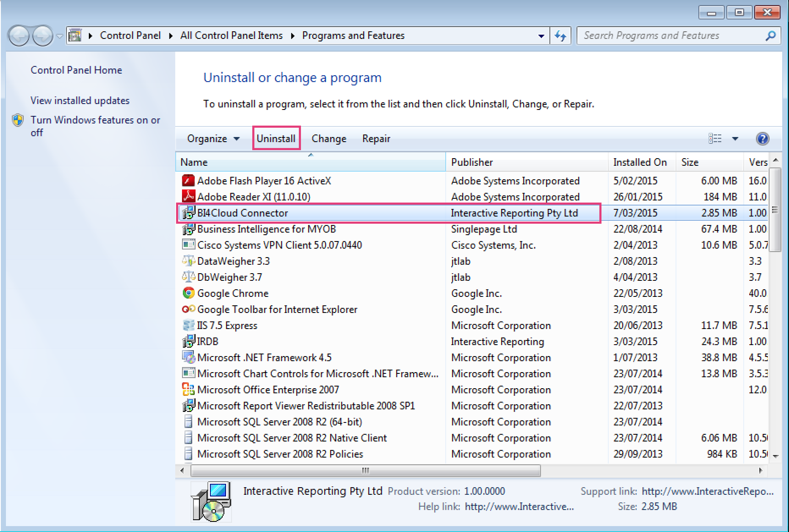Click 'Interactive Reporting Pty Ltd' publisher cell

[x=514, y=213]
